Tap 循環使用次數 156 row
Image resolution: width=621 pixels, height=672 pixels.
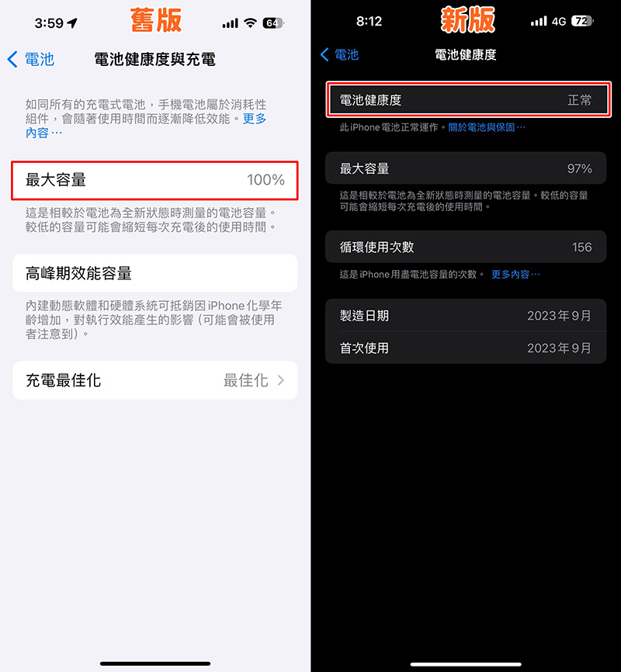[466, 247]
